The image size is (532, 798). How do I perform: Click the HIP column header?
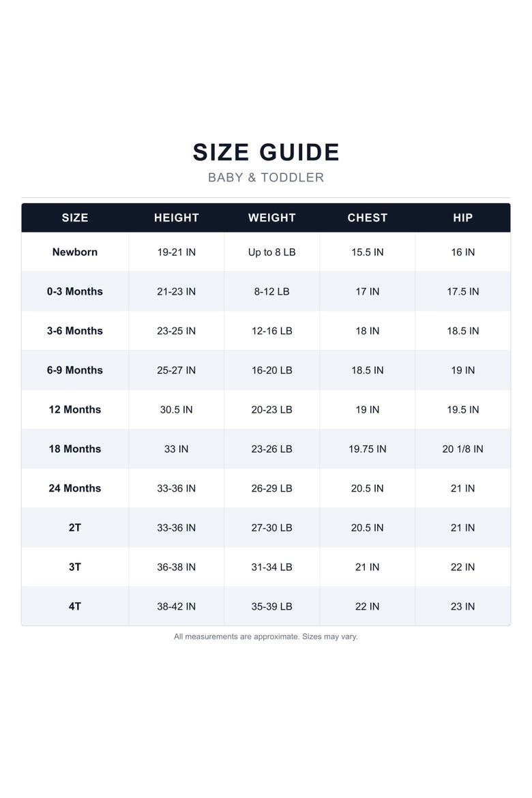(462, 218)
